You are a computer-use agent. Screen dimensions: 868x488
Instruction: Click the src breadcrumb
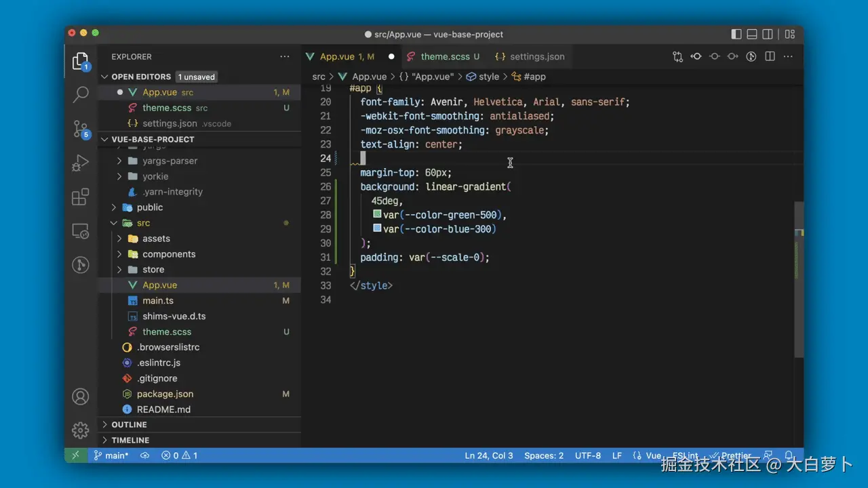319,77
